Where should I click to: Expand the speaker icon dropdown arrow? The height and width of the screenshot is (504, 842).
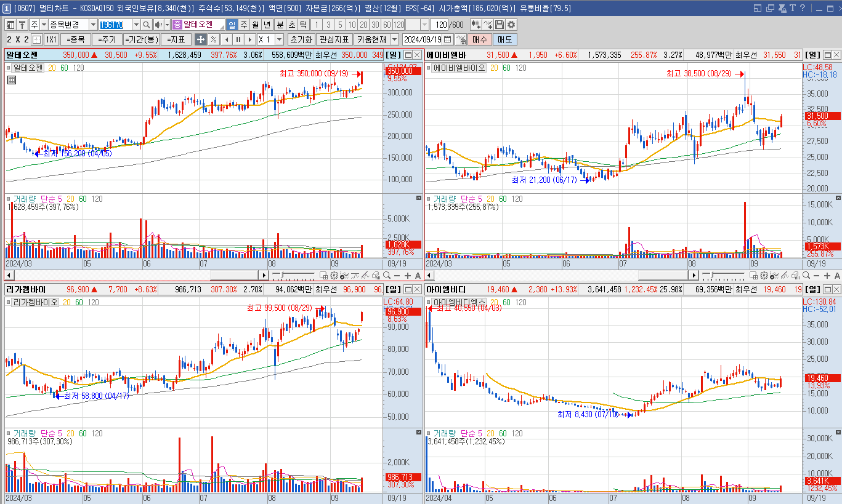click(167, 25)
